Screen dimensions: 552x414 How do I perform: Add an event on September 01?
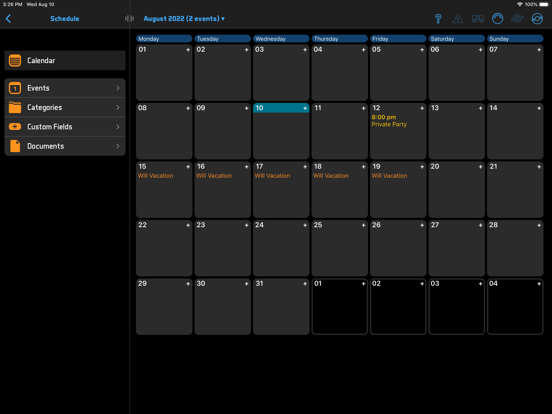[x=363, y=283]
